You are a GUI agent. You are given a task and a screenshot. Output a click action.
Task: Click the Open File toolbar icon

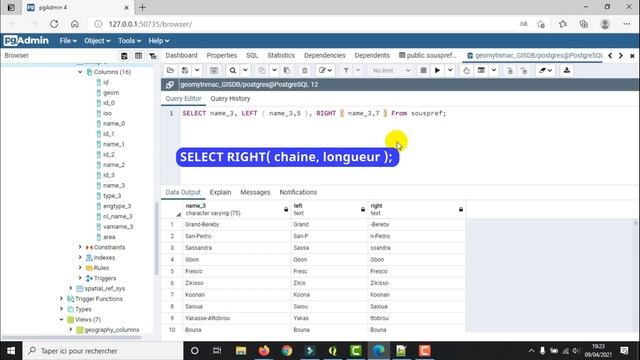click(x=171, y=70)
